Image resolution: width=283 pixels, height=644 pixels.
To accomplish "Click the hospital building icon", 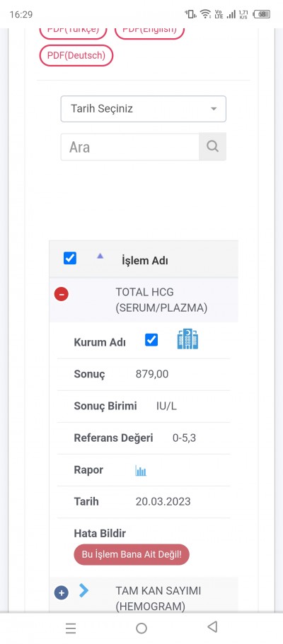I will click(187, 339).
